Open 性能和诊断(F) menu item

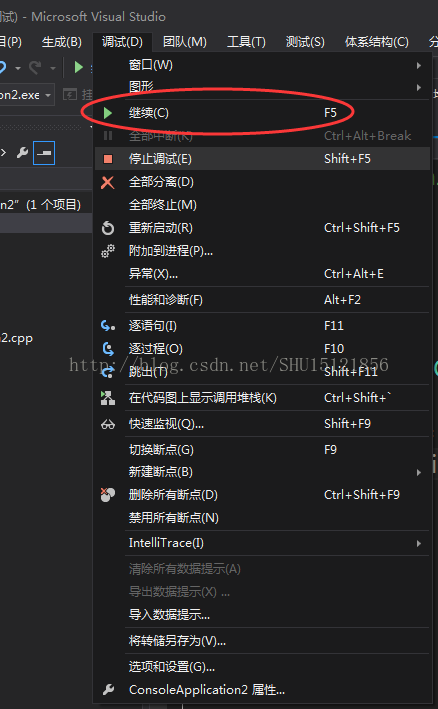(x=261, y=300)
